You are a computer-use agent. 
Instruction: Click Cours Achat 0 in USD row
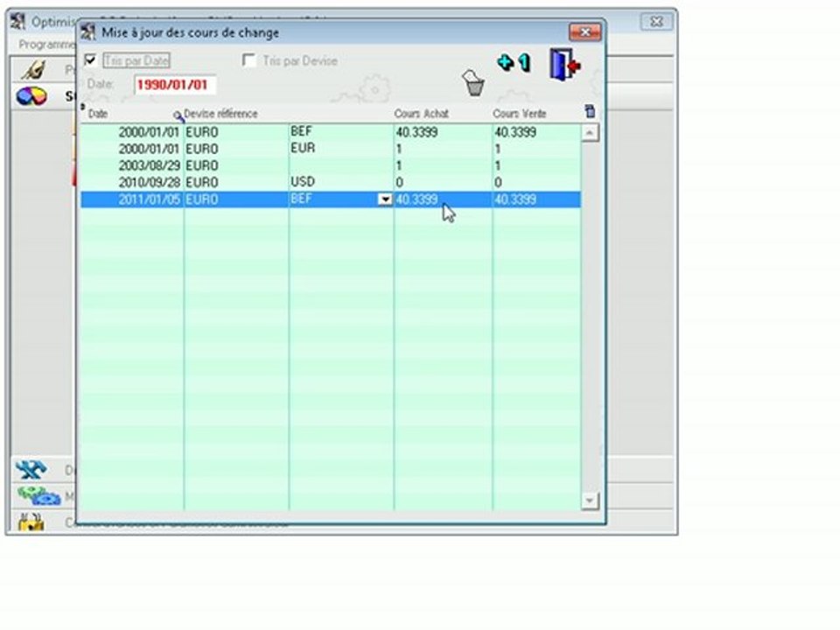[x=400, y=183]
